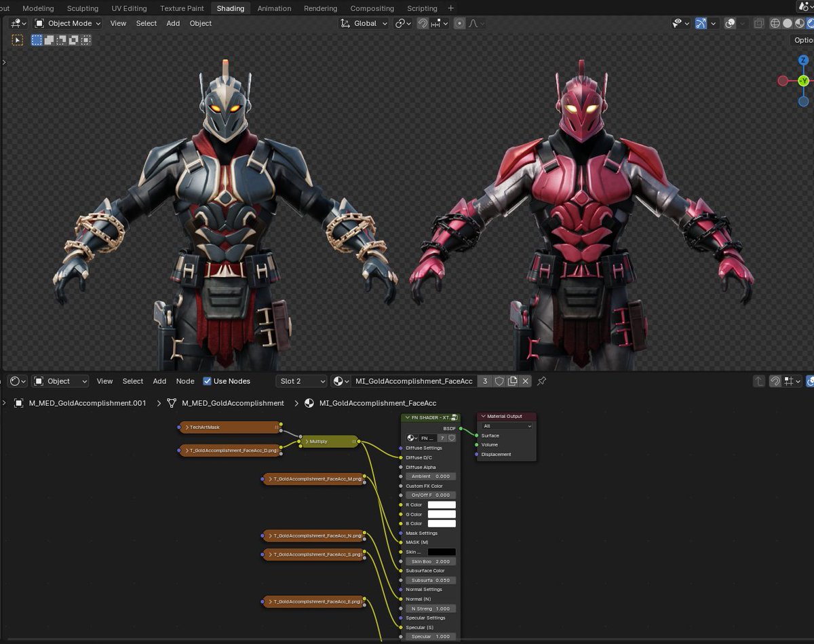The height and width of the screenshot is (644, 814).
Task: Open Material Output target All dropdown
Action: [x=507, y=426]
